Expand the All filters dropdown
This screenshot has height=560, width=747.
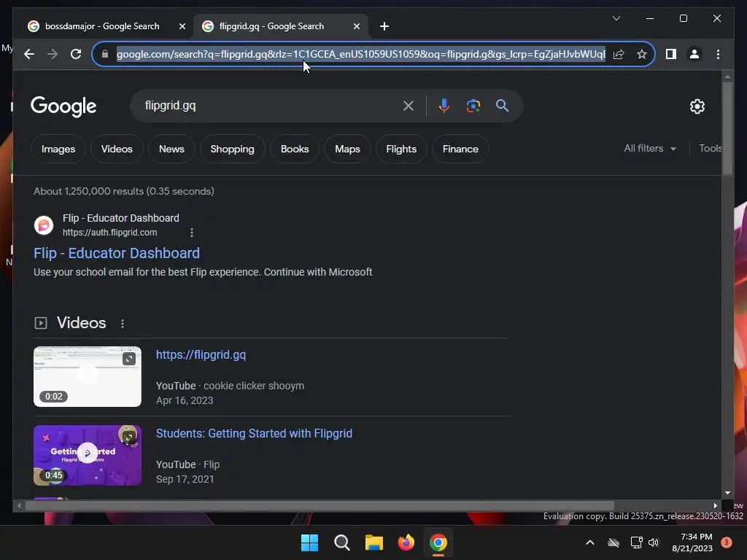[650, 149]
